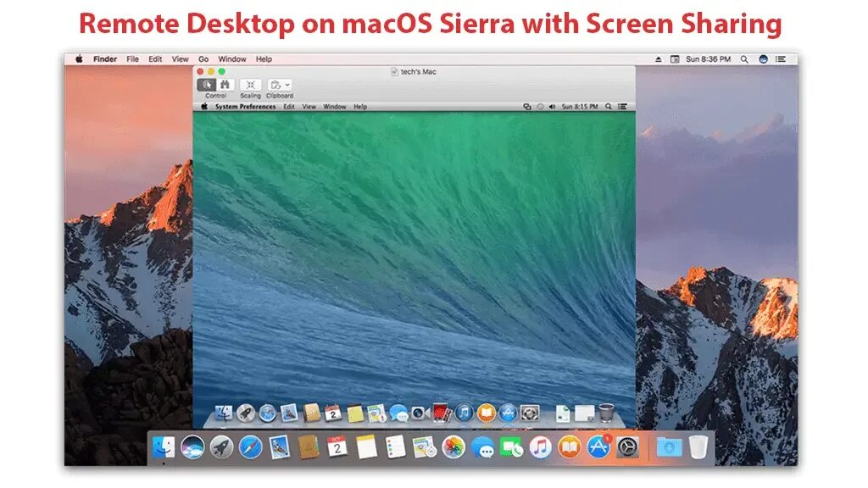The height and width of the screenshot is (488, 868).
Task: Open the remote View menu
Action: click(309, 106)
